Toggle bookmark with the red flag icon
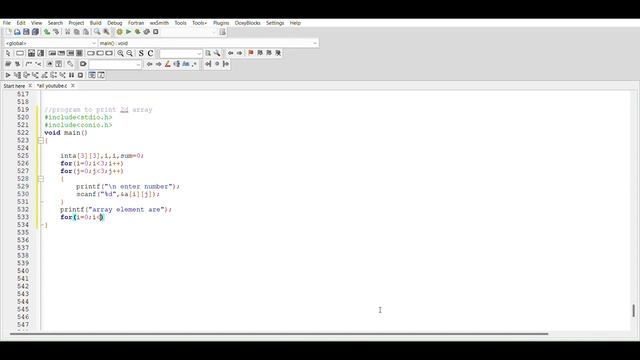Screen dimensions: 640x360 251,53
